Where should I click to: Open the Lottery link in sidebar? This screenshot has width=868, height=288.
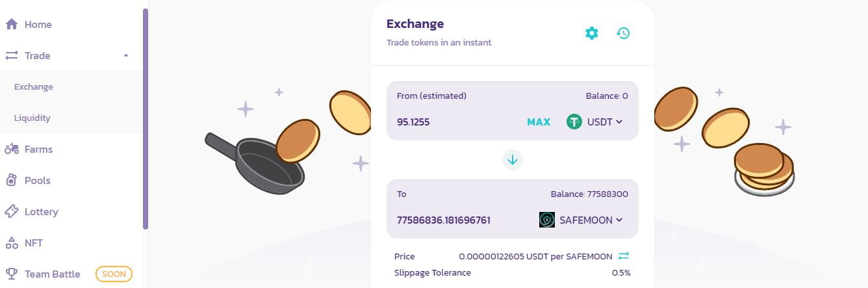[x=41, y=211]
